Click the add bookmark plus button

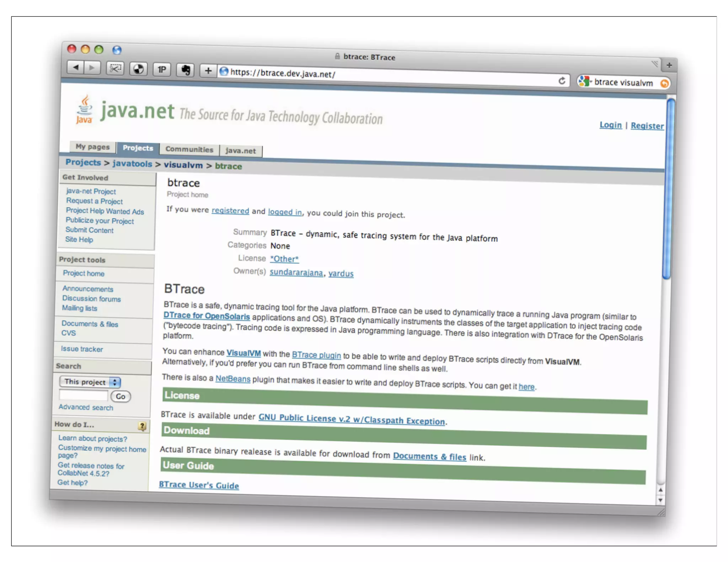(208, 71)
